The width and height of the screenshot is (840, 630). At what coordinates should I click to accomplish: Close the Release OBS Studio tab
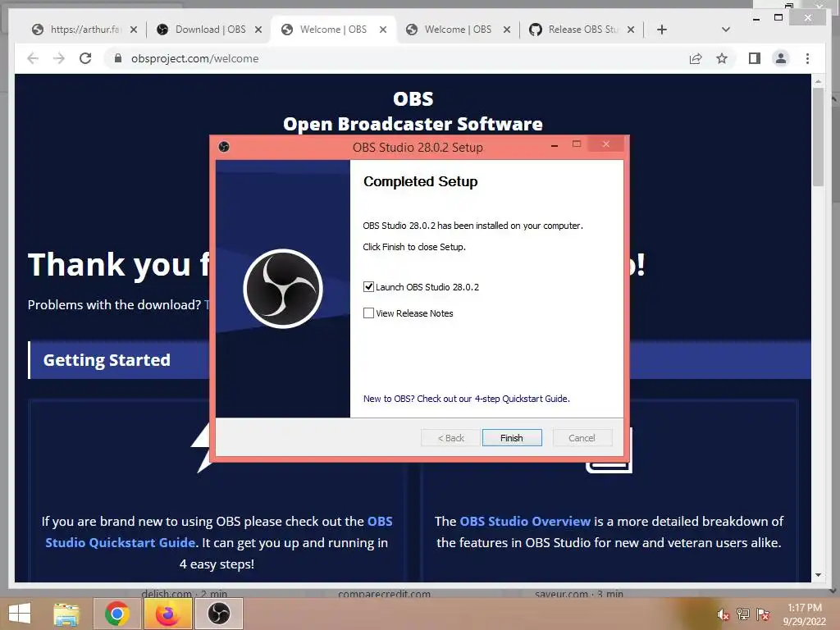pos(631,30)
